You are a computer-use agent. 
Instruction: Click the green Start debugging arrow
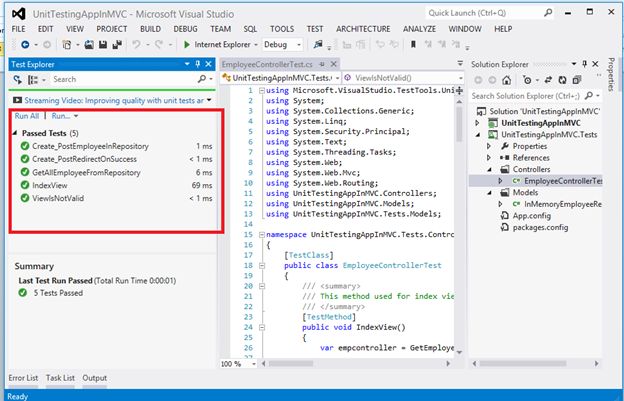click(x=187, y=45)
